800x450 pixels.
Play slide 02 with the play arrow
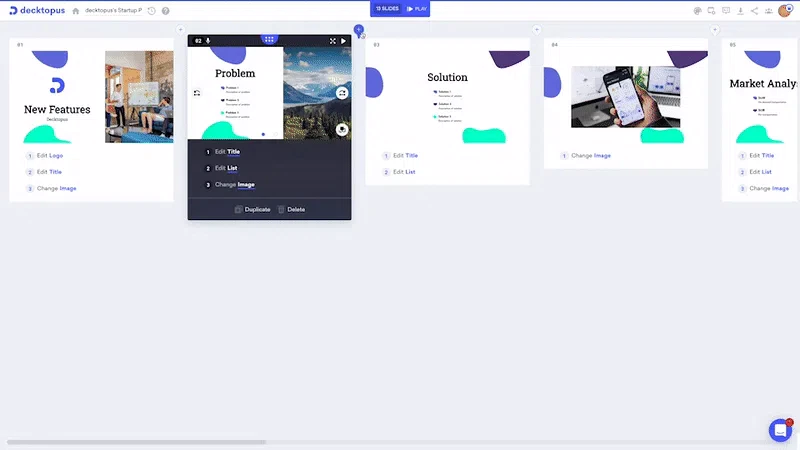[x=343, y=41]
